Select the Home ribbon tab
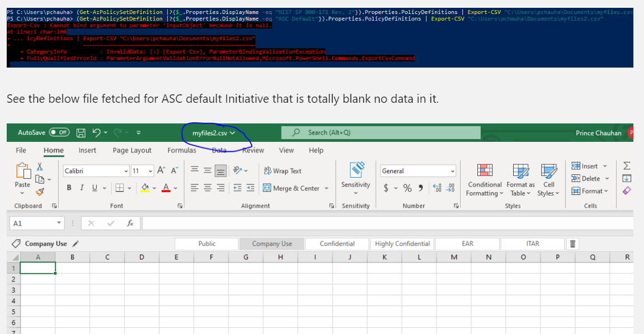 tap(54, 150)
